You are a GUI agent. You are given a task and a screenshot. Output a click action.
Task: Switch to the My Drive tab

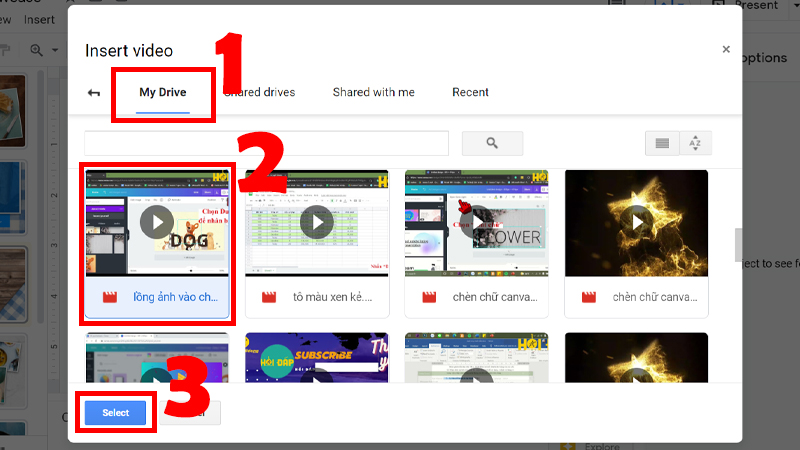[163, 92]
